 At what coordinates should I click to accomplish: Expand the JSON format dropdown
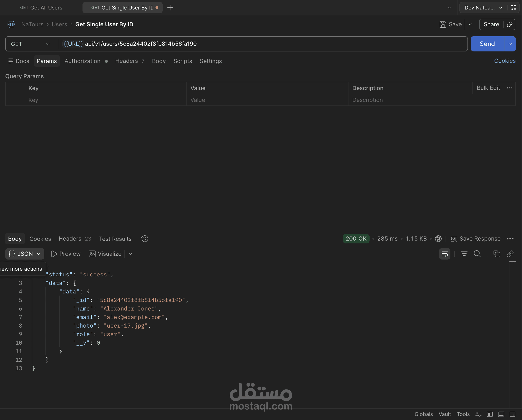coord(25,254)
